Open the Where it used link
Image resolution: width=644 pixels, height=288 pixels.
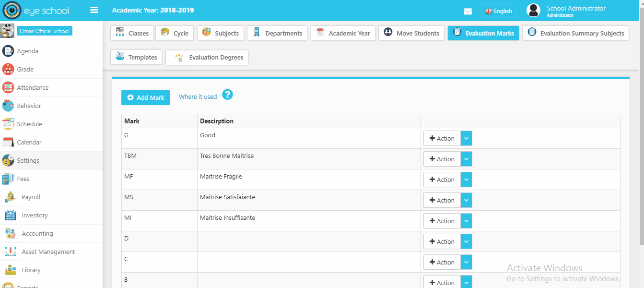(198, 96)
